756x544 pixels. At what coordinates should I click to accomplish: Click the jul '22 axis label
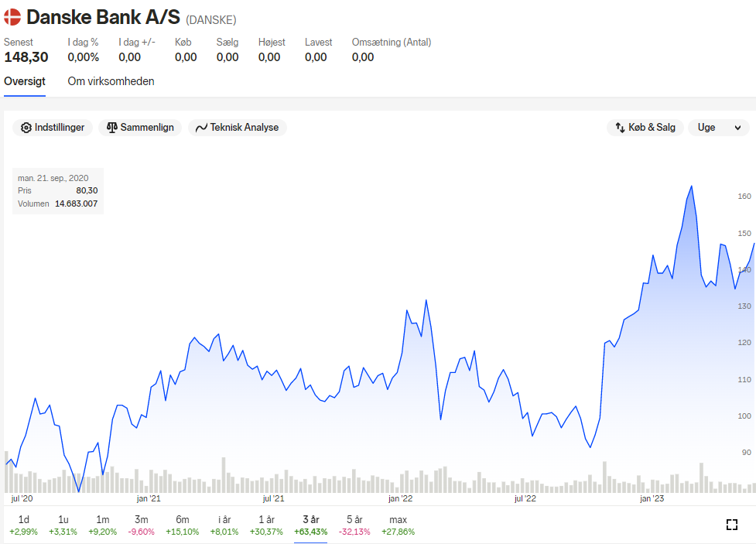pyautogui.click(x=525, y=498)
